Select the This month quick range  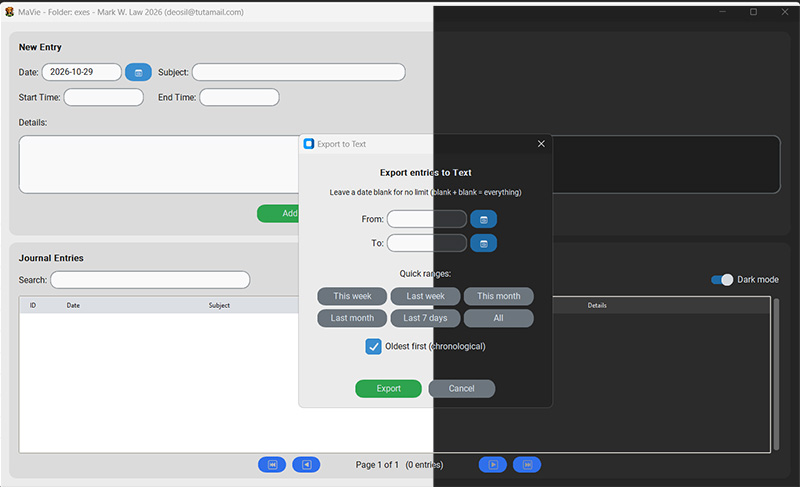498,296
